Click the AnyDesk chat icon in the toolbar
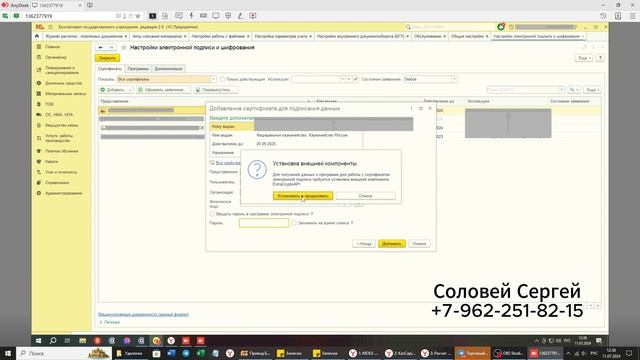This screenshot has height=360, width=640. tap(179, 16)
